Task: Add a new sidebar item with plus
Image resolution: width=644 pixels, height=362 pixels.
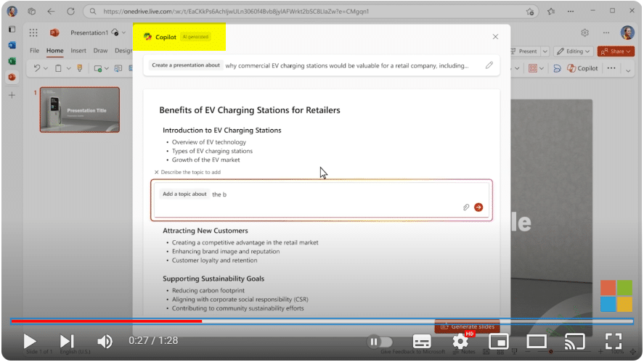Action: coord(12,95)
